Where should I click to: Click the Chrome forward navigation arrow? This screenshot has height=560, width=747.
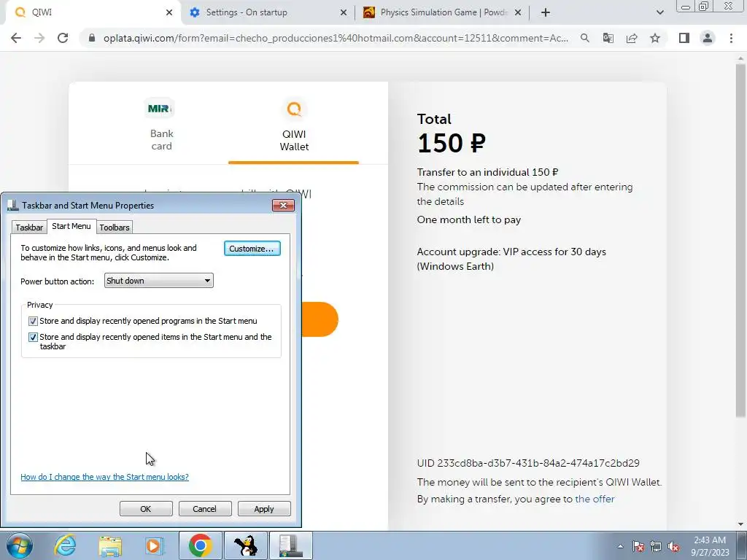pos(39,38)
